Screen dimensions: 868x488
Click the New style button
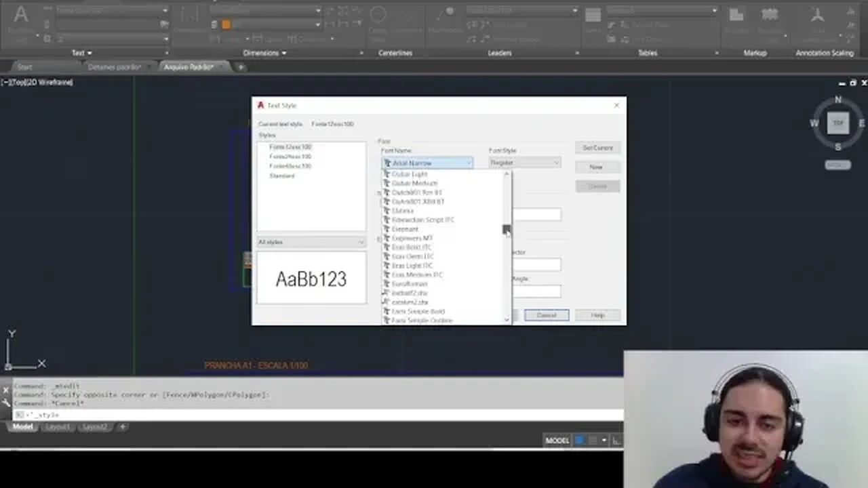pyautogui.click(x=597, y=167)
